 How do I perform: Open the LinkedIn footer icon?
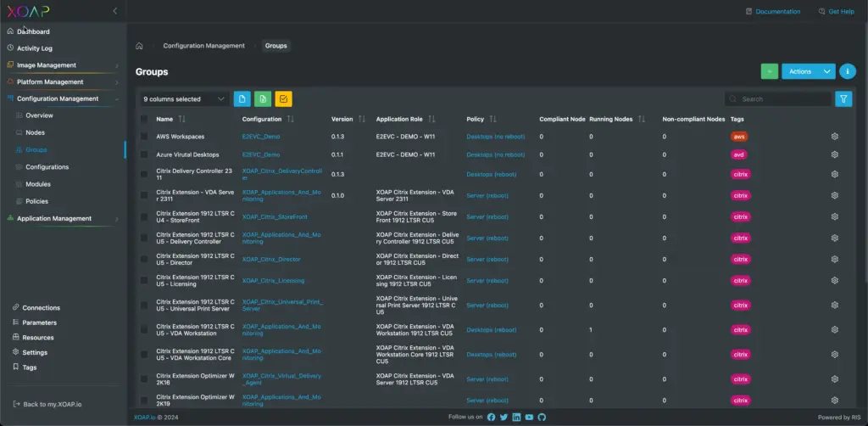(x=516, y=418)
